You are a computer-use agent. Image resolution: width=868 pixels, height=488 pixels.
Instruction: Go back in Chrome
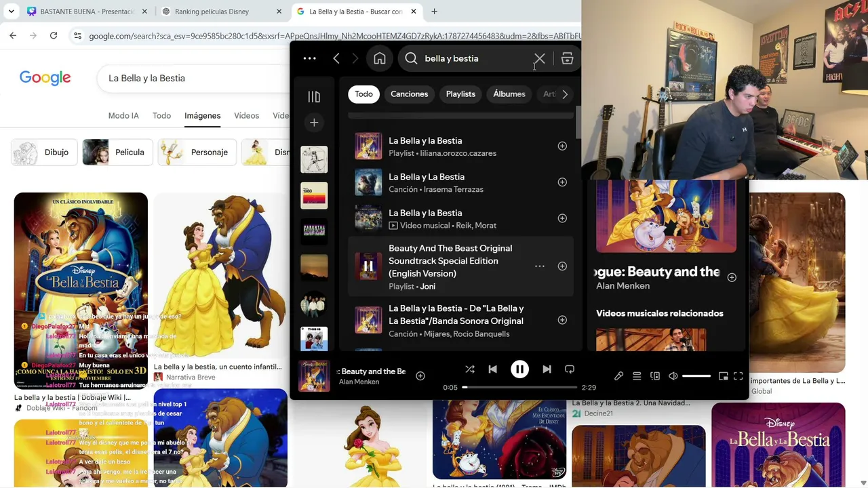coord(13,35)
